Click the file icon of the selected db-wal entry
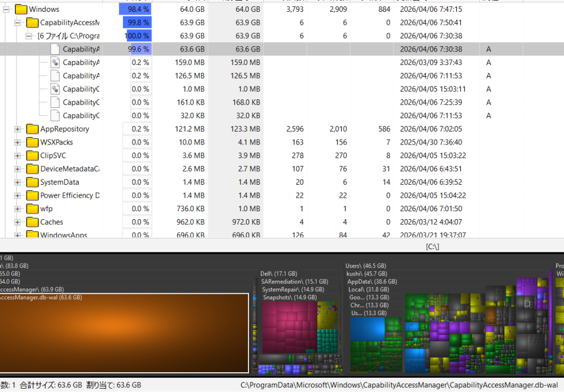 click(55, 49)
